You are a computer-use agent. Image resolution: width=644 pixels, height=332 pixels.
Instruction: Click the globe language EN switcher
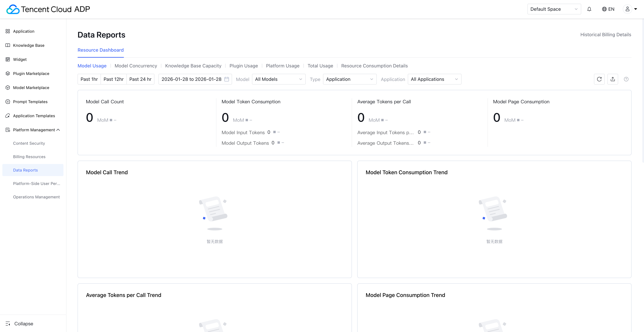click(x=608, y=9)
